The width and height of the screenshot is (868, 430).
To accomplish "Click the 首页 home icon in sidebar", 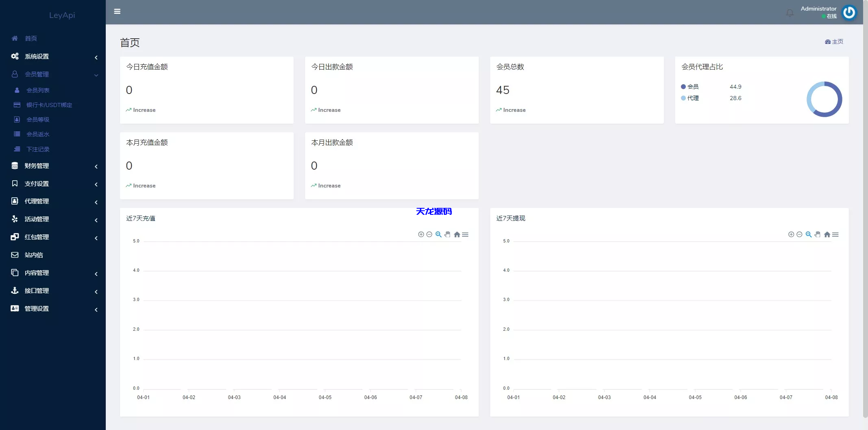I will [15, 38].
